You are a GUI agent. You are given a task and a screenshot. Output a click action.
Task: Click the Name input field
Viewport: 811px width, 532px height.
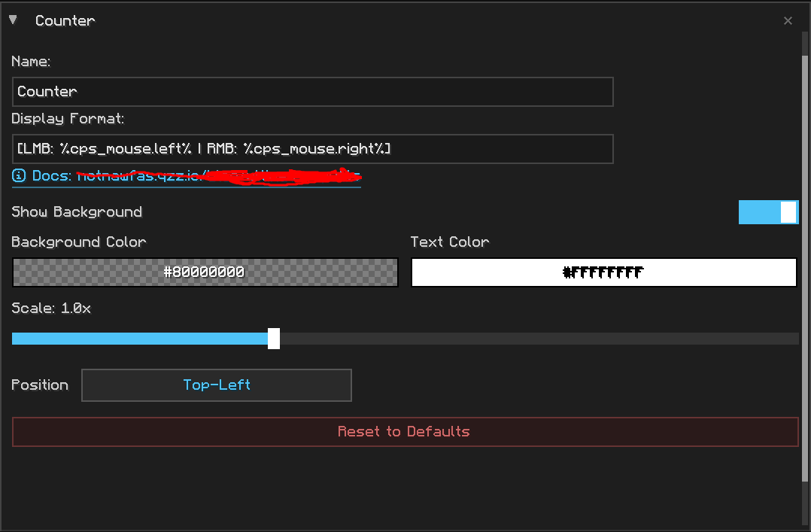click(x=312, y=92)
